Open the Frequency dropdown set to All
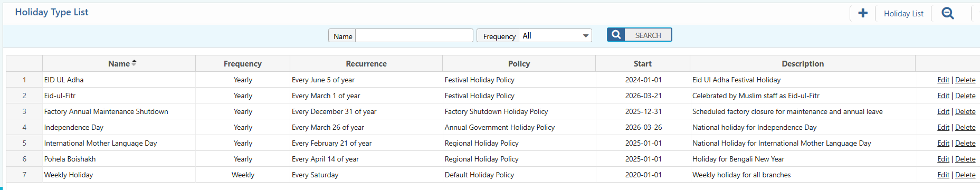Screen dimensions: 980x190 [555, 35]
